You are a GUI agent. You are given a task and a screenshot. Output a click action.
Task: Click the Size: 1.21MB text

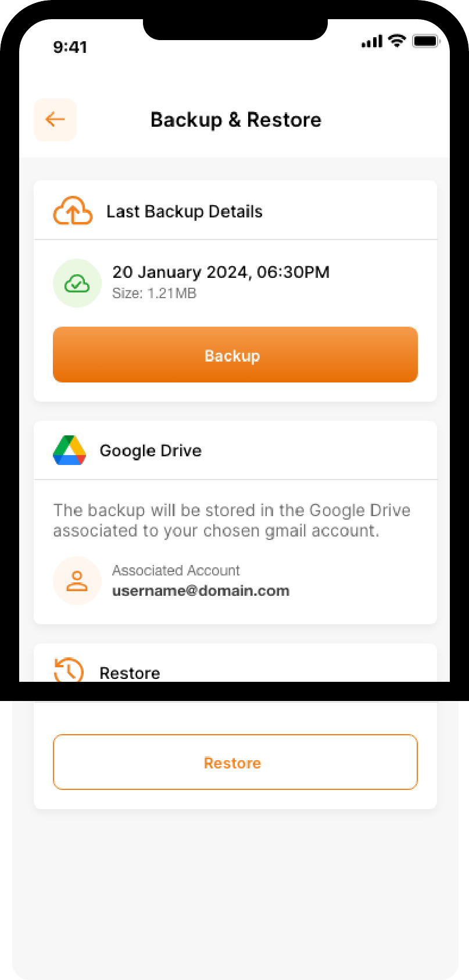[154, 294]
